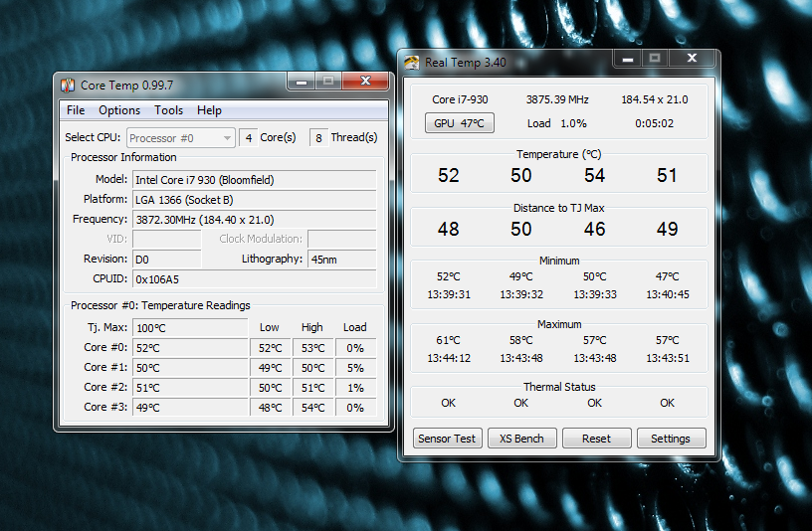Open the Tools menu in Core Temp
Image resolution: width=812 pixels, height=531 pixels.
pos(168,110)
